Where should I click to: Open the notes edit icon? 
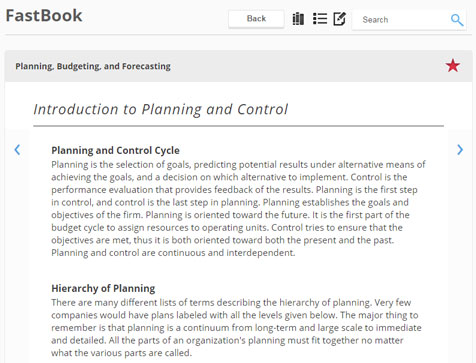340,19
